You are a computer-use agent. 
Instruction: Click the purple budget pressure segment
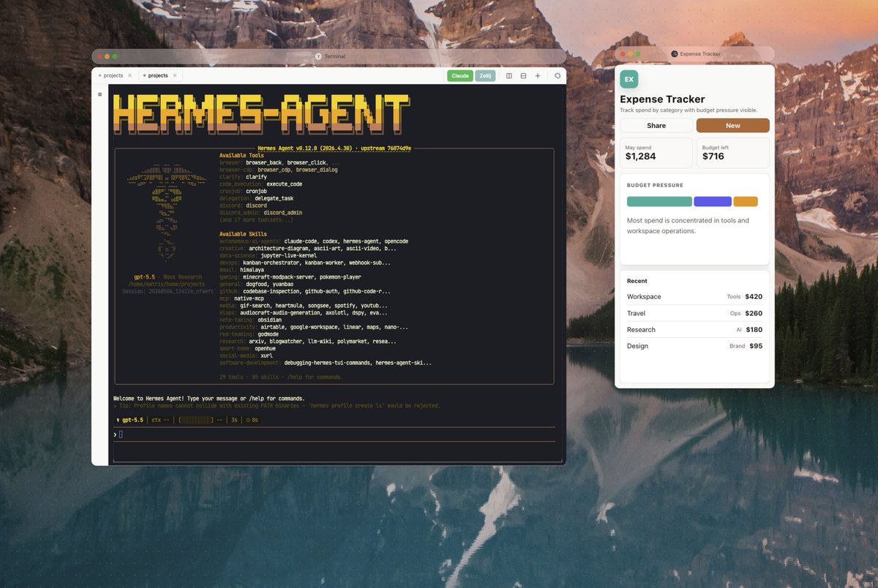click(713, 201)
